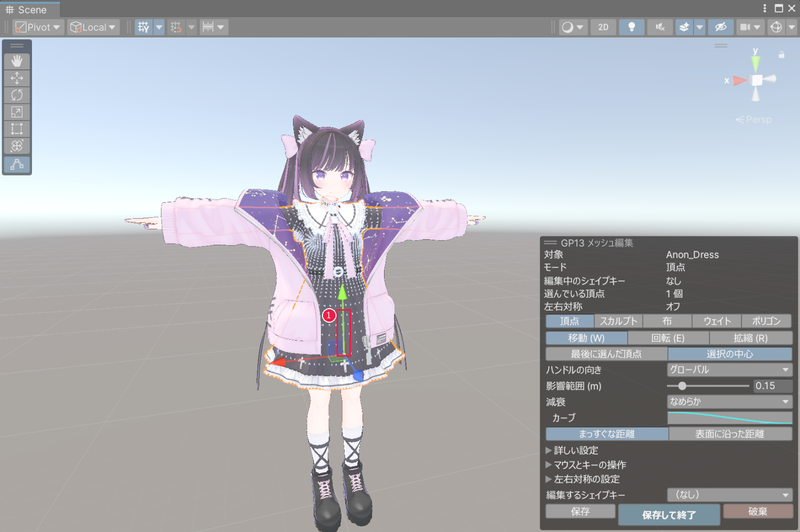800x532 pixels.
Task: Activate the mesh editing custom tool
Action: [x=17, y=164]
